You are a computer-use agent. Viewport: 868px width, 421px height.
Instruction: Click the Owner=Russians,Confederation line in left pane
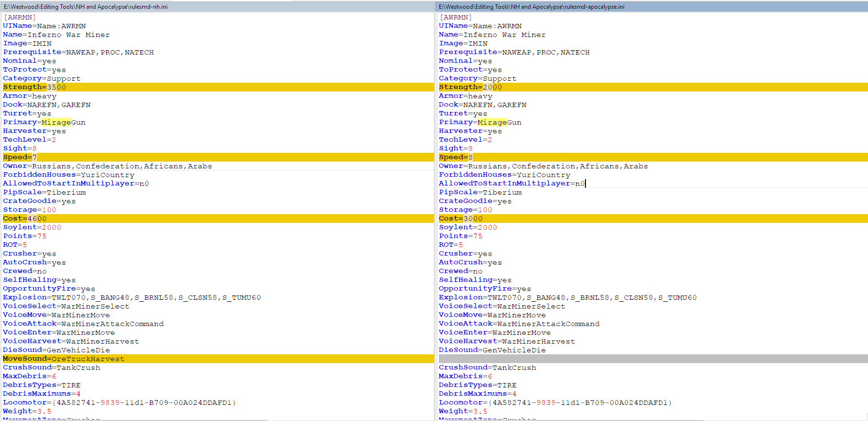pos(108,166)
